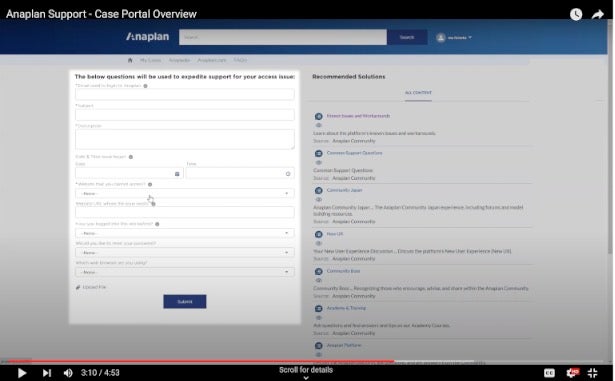Click eye icon under Common Support Questions
Screen dimensions: 615x381
pyautogui.click(x=318, y=162)
